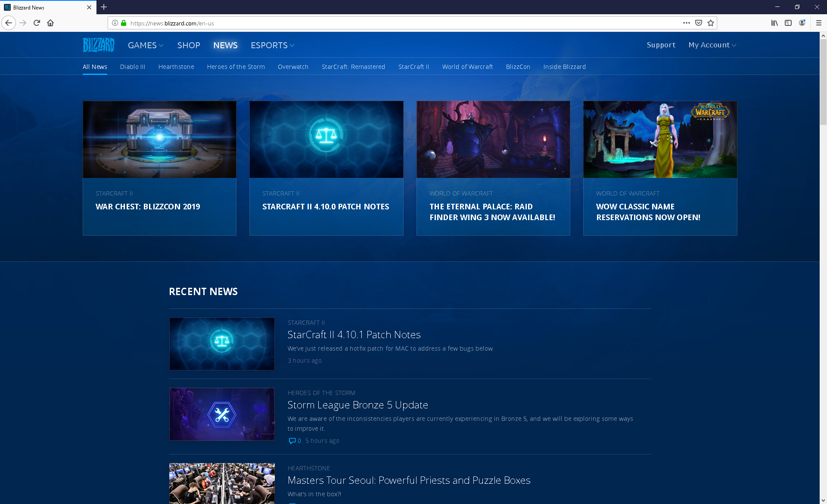Toggle the sidebar view icon

click(x=788, y=23)
